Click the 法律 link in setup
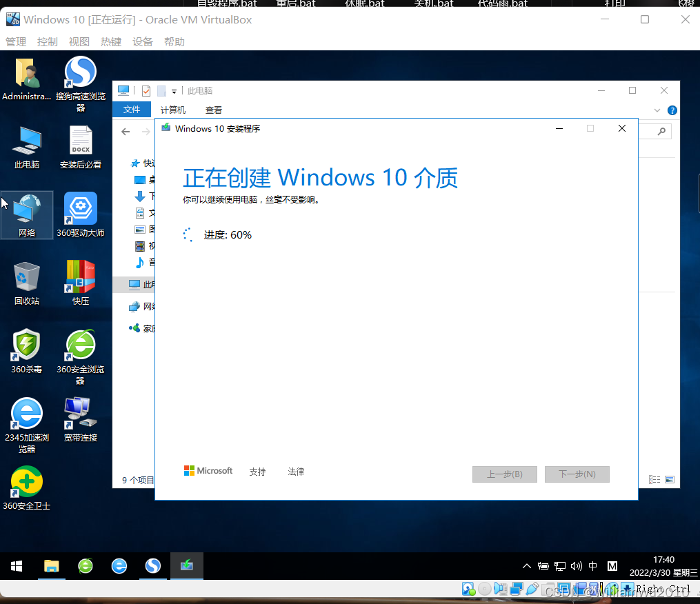 click(296, 472)
